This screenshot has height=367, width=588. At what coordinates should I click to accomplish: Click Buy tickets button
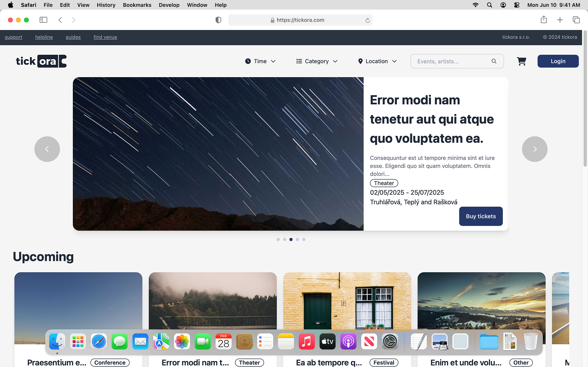[481, 216]
